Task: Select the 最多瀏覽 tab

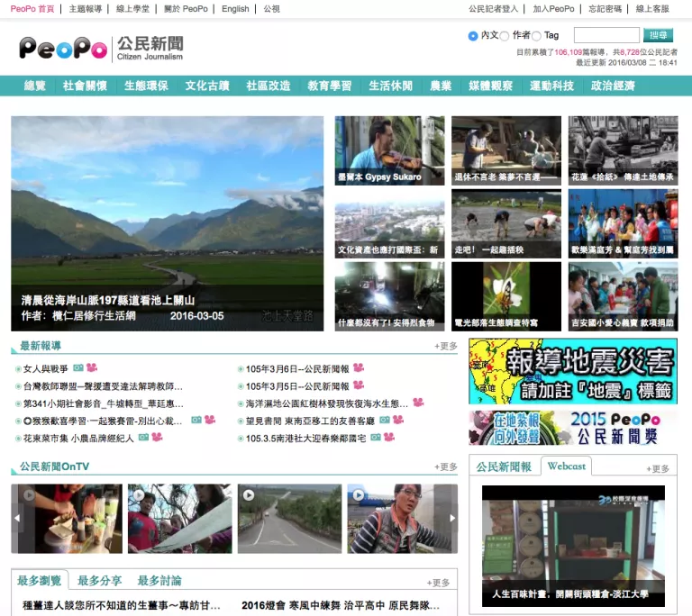Action: tap(40, 581)
